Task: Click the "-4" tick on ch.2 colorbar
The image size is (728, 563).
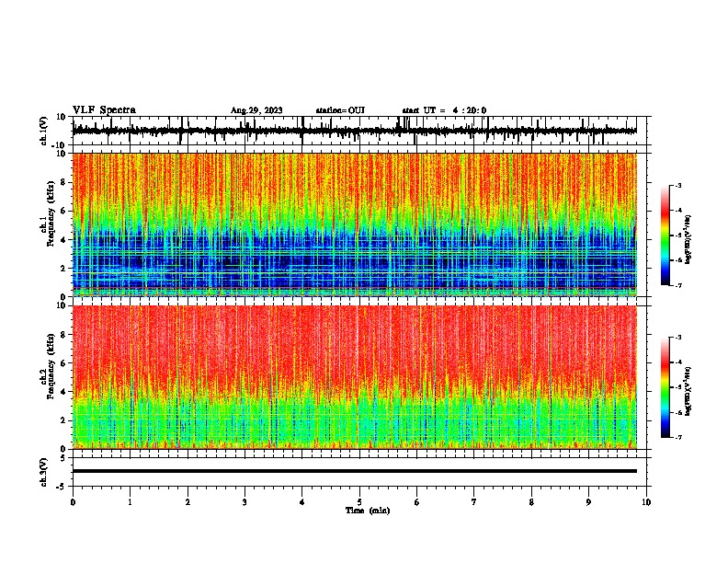Action: 678,362
